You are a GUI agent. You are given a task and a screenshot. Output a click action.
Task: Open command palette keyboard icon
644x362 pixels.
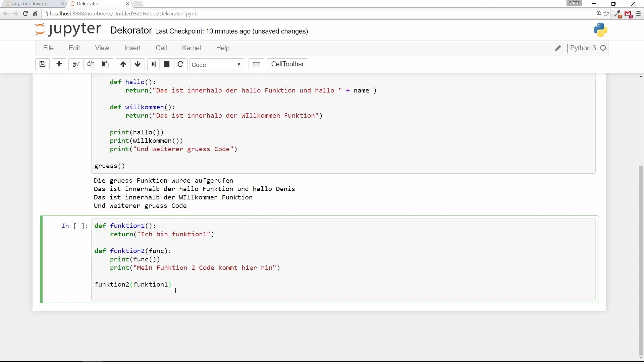[256, 64]
